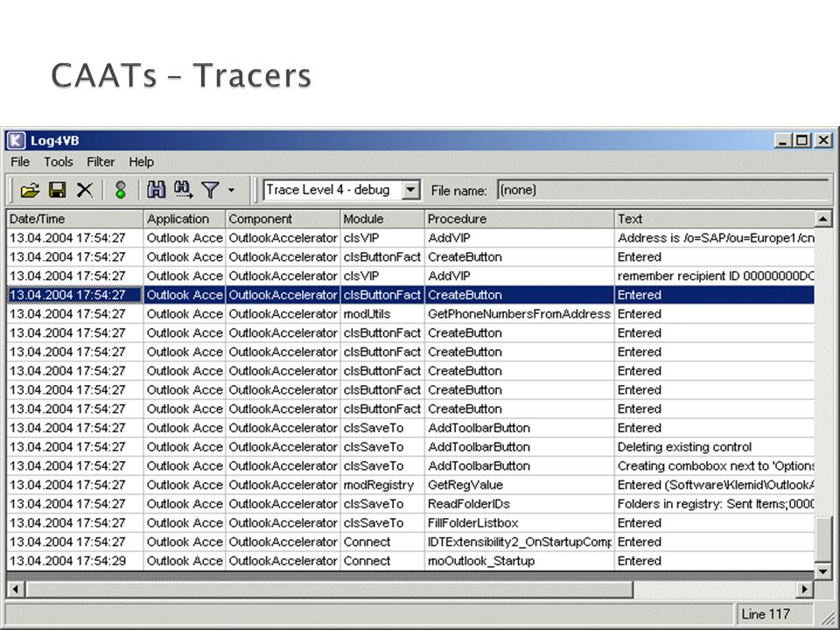Open the Tools menu

(x=59, y=162)
